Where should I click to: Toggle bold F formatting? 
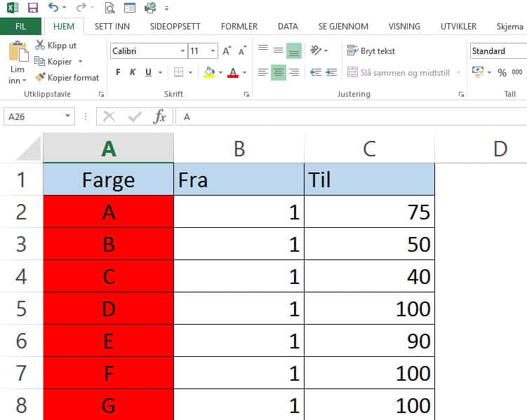(118, 72)
